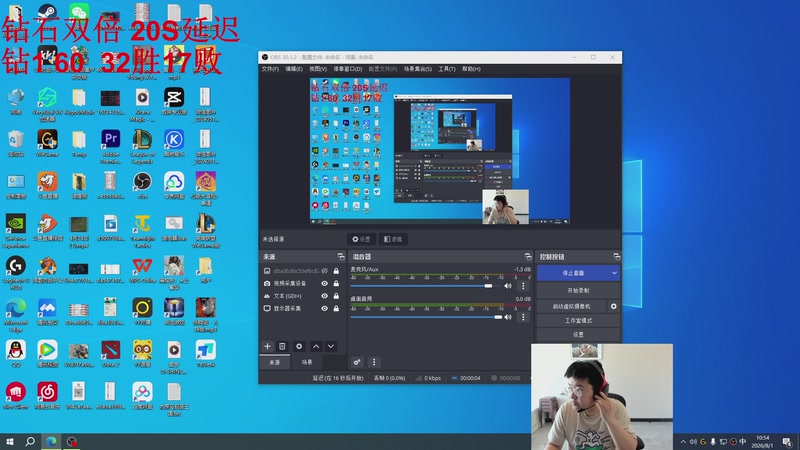Click the source toolbar properties 设置 button

361,239
